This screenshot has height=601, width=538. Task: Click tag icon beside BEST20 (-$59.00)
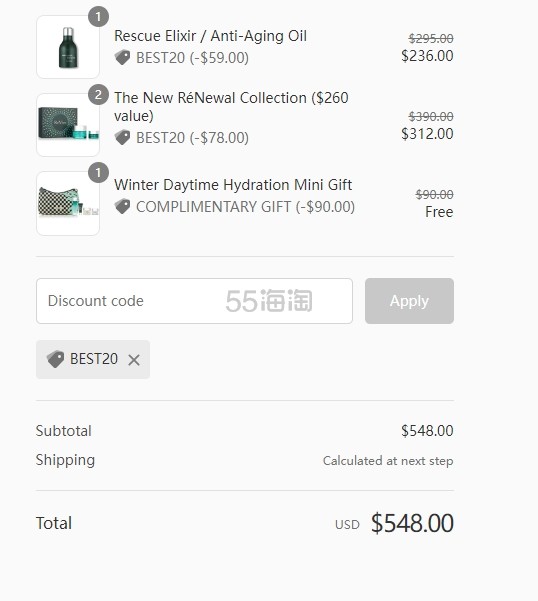(123, 58)
